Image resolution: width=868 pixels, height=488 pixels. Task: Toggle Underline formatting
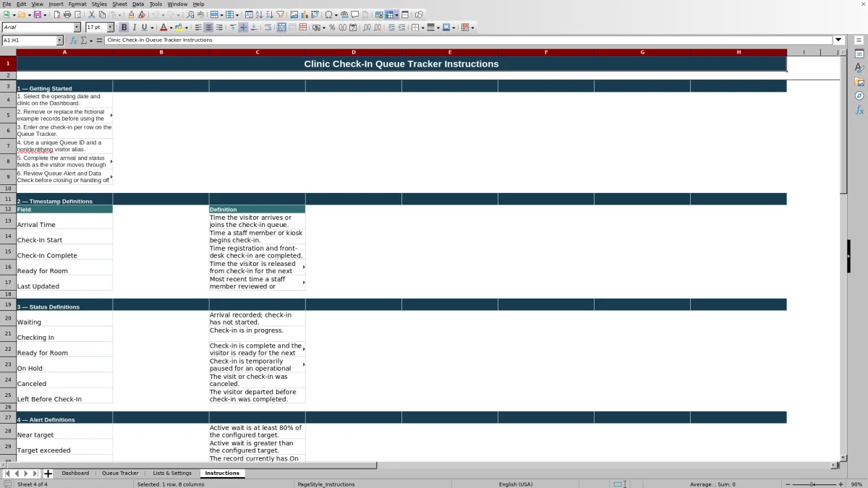pyautogui.click(x=144, y=27)
